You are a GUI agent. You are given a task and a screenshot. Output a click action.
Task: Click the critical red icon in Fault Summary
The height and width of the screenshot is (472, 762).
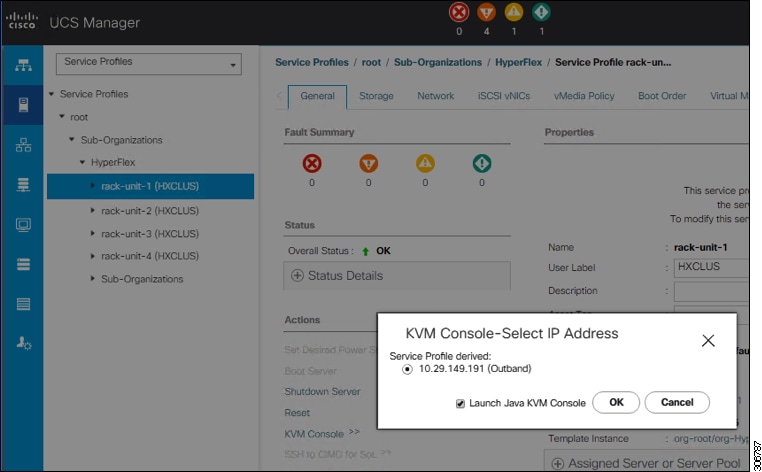coord(312,163)
